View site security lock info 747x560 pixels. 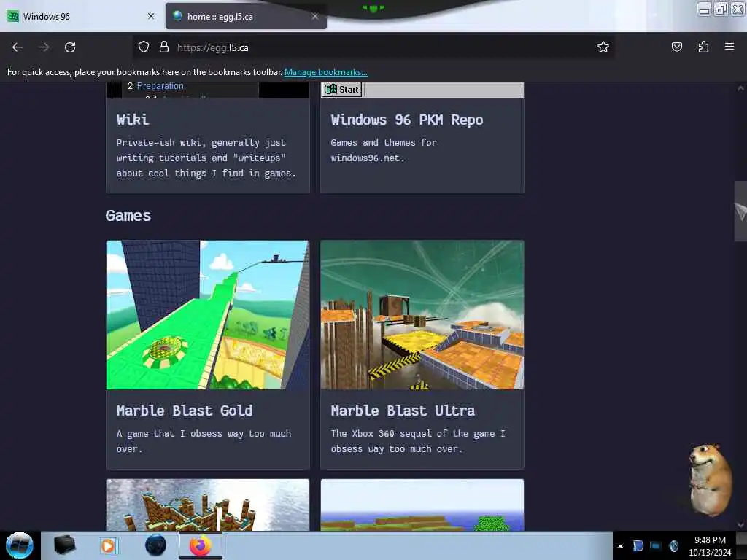pyautogui.click(x=164, y=47)
